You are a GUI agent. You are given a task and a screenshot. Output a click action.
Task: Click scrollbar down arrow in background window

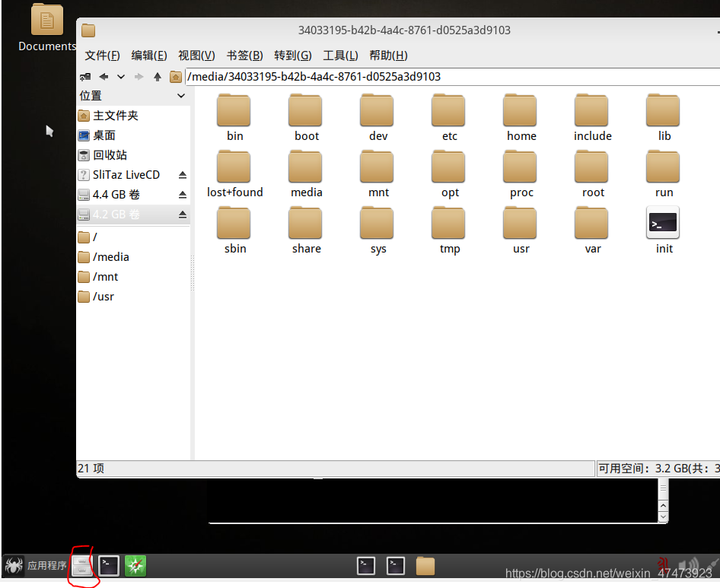click(663, 516)
